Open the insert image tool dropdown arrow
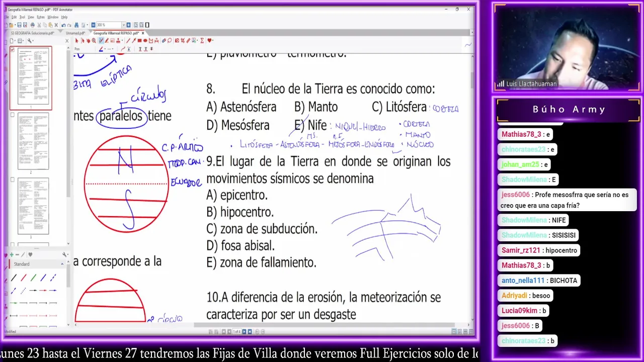Viewport: 644px width, 362px height. tap(197, 41)
